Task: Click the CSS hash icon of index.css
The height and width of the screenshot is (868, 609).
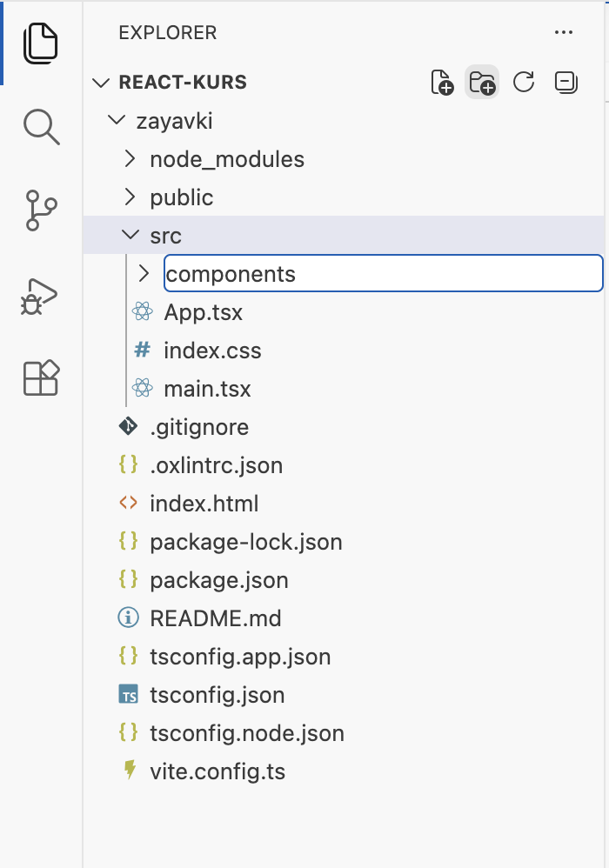Action: pyautogui.click(x=143, y=350)
